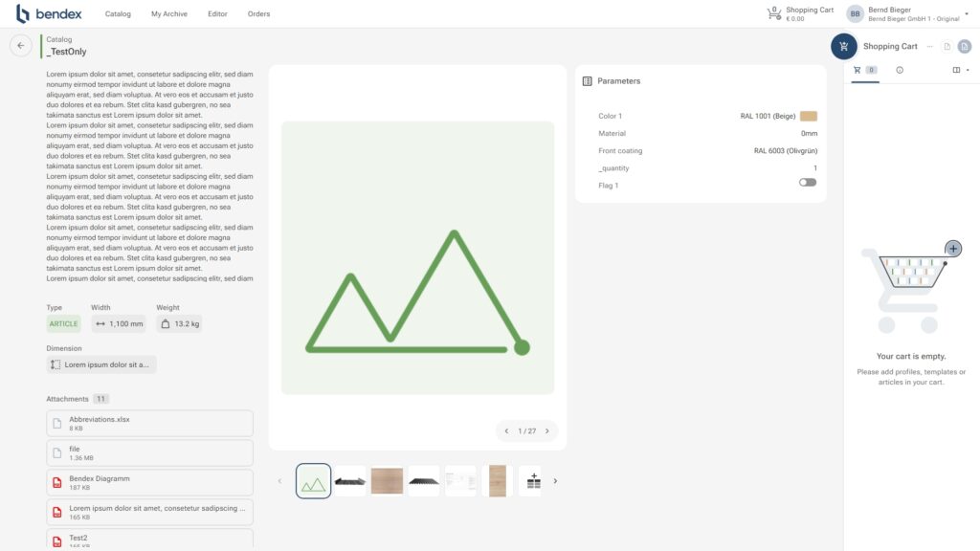Screen dimensions: 980x551
Task: Click the back arrow button beside Catalog
Action: (x=21, y=45)
